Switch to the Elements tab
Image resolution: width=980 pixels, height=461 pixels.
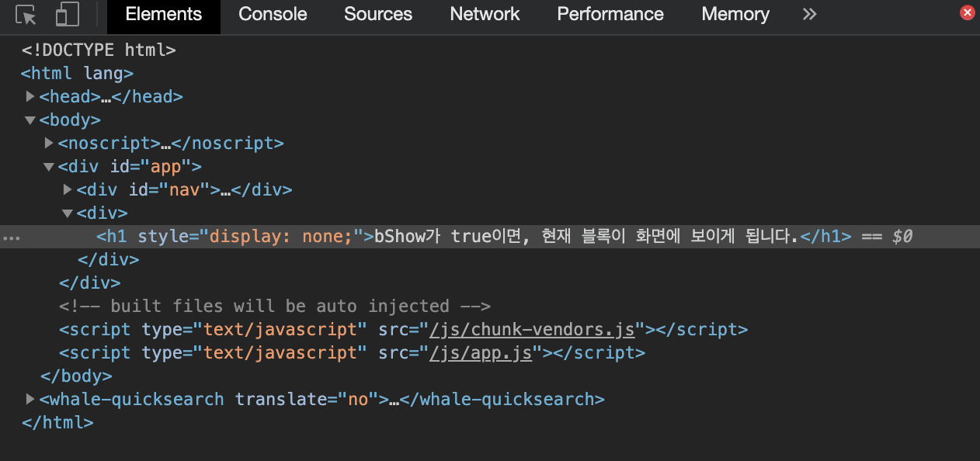164,14
